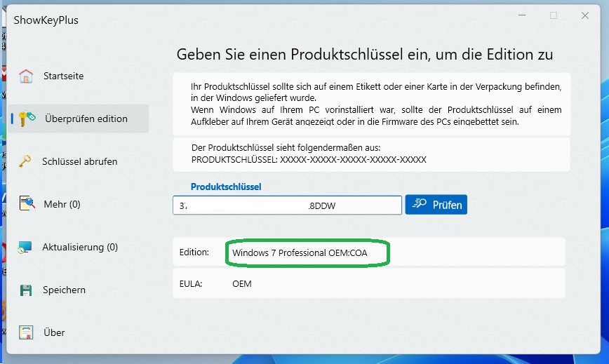Open Aktualisierung (0) page
The height and width of the screenshot is (364, 609).
pyautogui.click(x=80, y=247)
